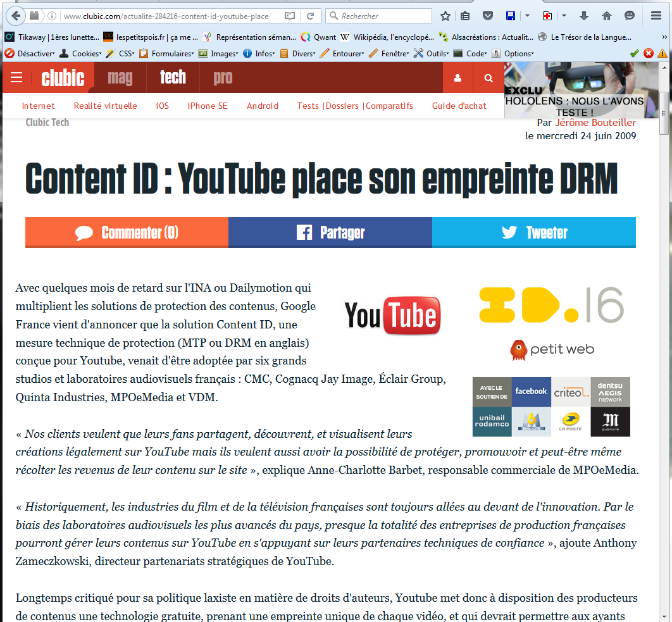
Task: Open Images developer toolbar menu
Action: coord(218,54)
